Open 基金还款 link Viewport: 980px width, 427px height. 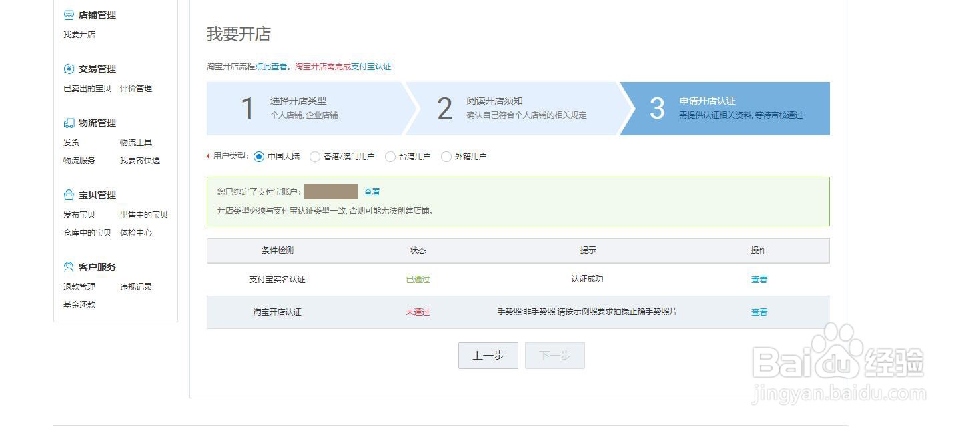79,304
